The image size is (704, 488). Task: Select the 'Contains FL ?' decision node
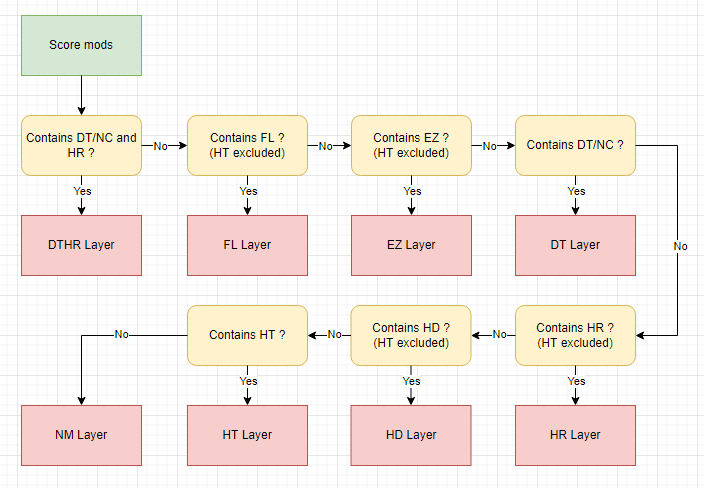click(247, 145)
